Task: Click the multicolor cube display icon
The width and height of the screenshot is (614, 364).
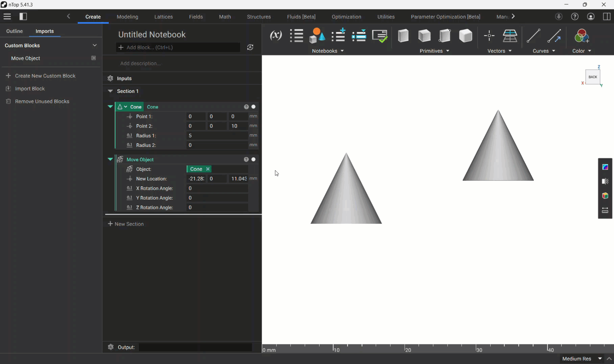Action: pyautogui.click(x=605, y=196)
